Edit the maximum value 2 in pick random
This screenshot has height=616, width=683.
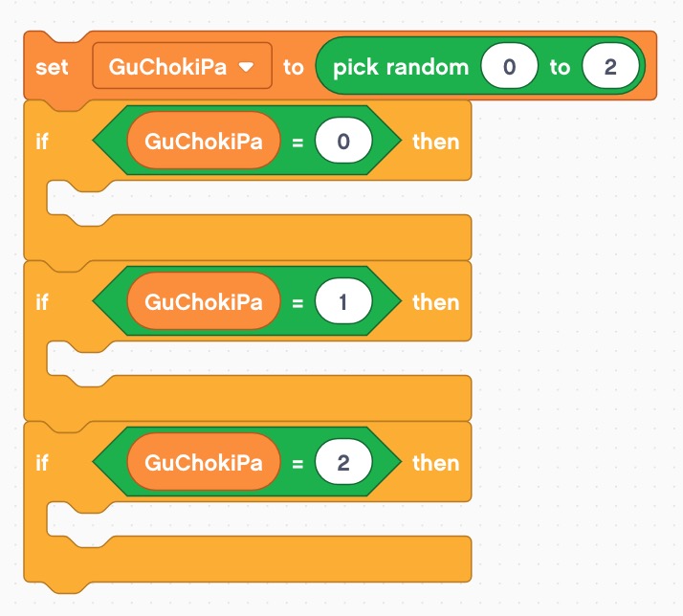click(610, 67)
